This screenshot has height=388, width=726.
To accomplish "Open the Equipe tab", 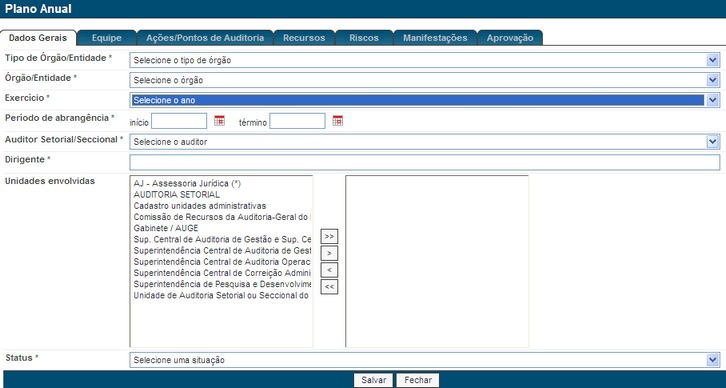I will (106, 38).
